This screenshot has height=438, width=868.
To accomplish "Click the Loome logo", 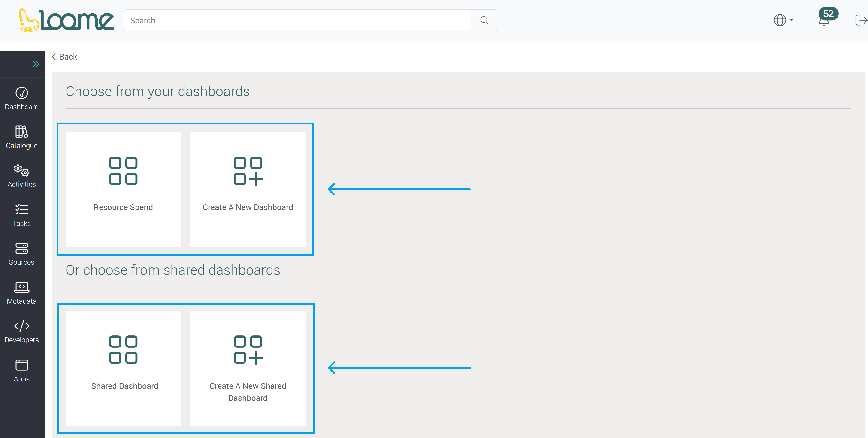I will 66,20.
